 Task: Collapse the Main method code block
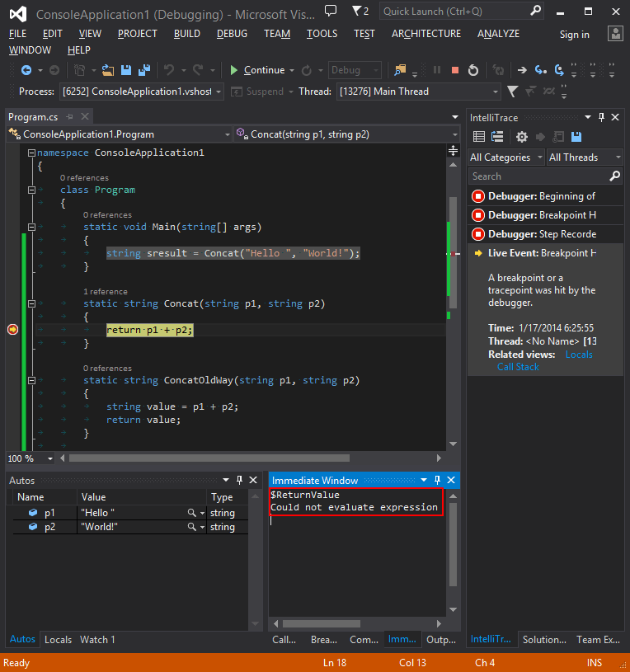31,227
